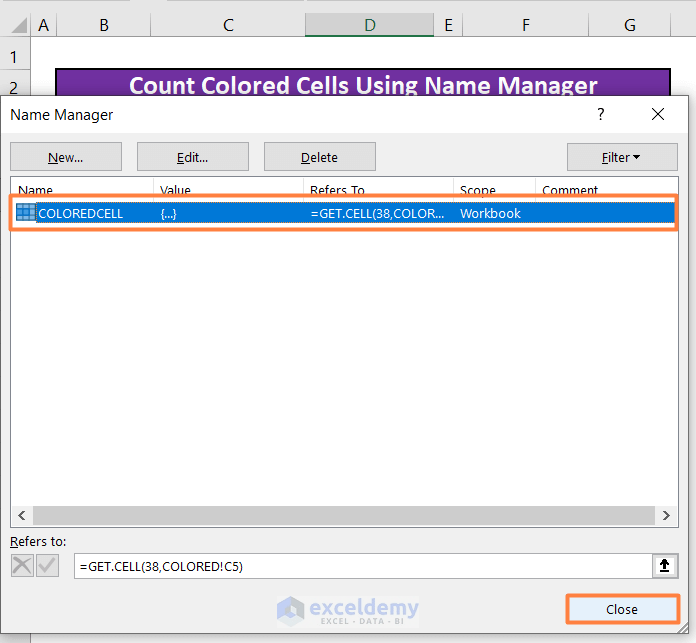Click the right scroll arrow of list
Screen dimensions: 696x643
pos(666,515)
